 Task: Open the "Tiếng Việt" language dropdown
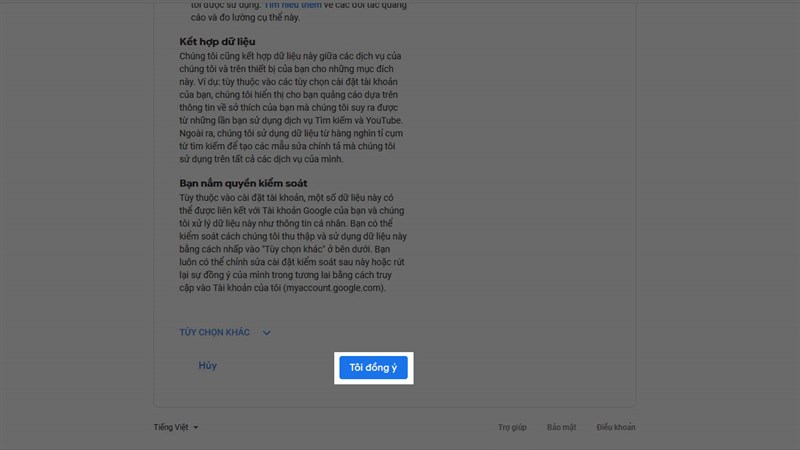[176, 427]
